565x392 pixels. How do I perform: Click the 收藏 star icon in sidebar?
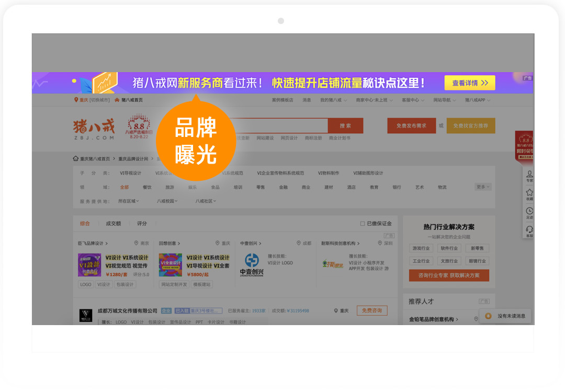click(x=529, y=192)
